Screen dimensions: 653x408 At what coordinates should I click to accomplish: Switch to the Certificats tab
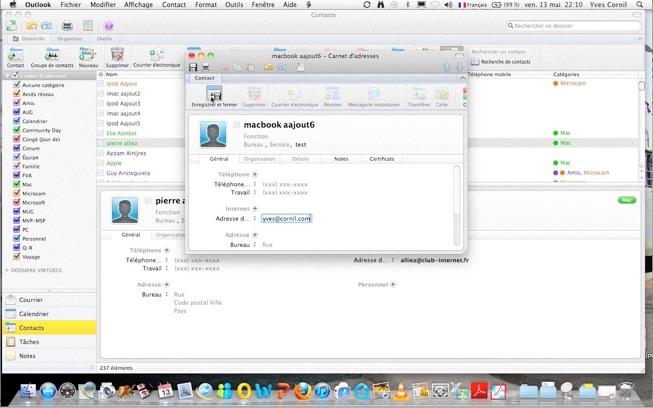tap(381, 159)
